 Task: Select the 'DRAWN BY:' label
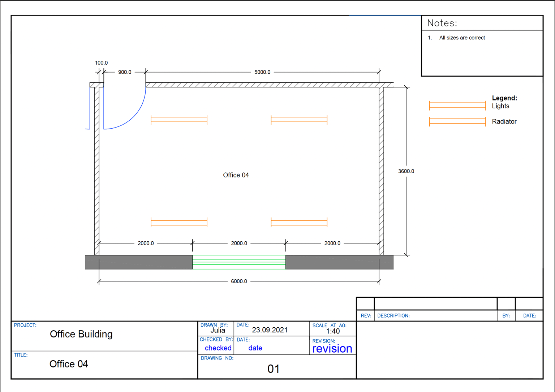point(214,325)
